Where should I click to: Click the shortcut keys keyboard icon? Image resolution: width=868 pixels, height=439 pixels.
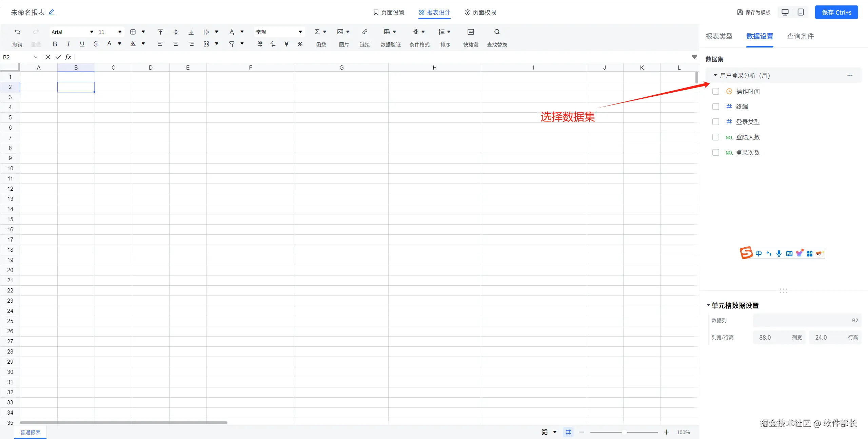point(471,32)
